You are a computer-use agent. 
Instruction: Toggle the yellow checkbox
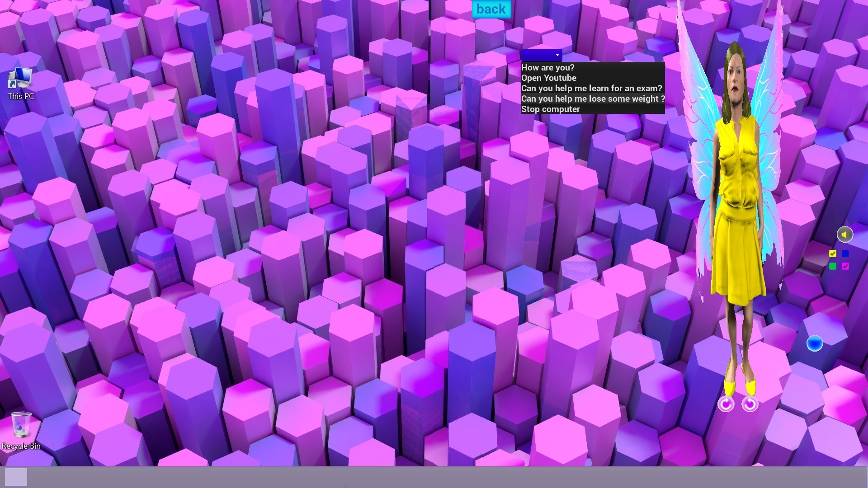tap(833, 253)
